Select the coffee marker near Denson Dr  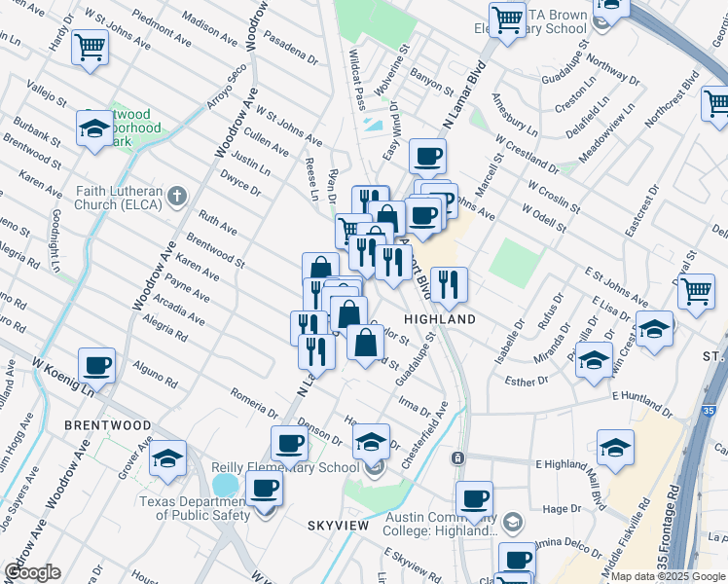click(289, 444)
